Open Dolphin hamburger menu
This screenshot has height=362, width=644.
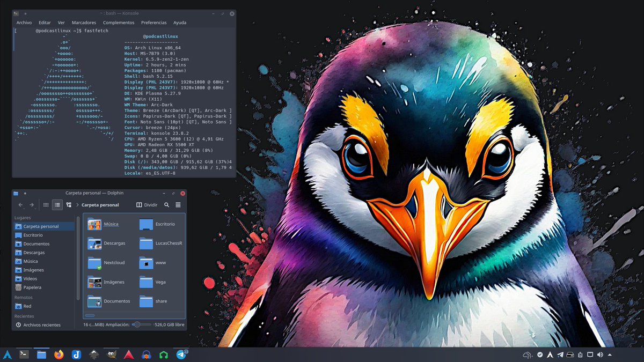pyautogui.click(x=178, y=205)
